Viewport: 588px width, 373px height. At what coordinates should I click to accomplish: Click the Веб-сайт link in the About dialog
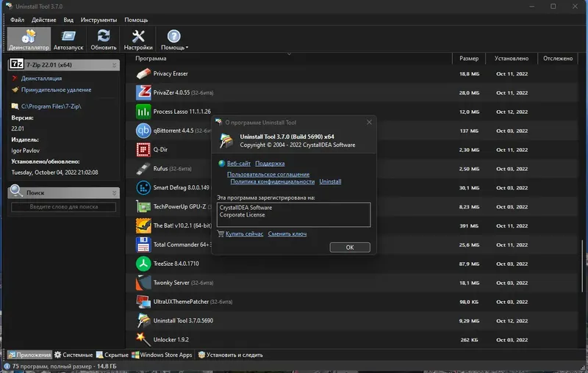click(x=238, y=164)
